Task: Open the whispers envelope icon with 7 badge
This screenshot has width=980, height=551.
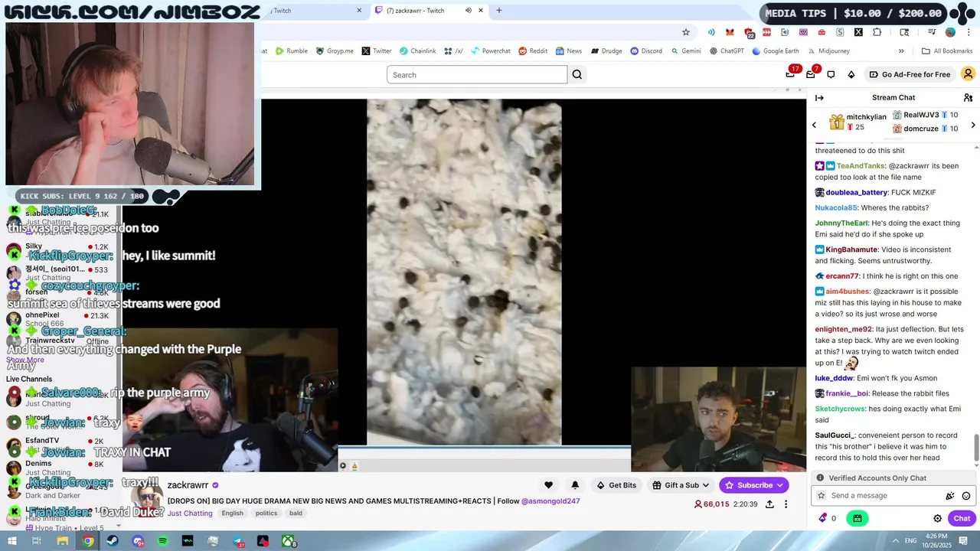Action: point(812,73)
